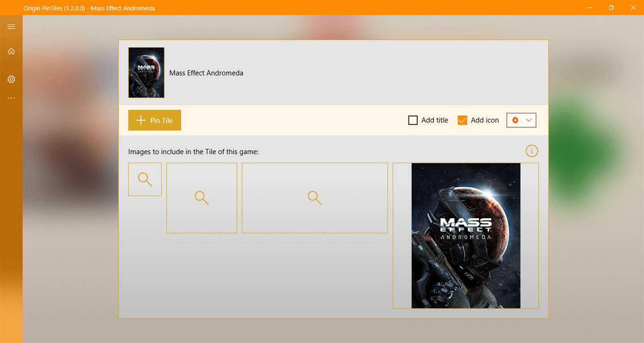Browse image for the medium tile
644x343 pixels.
[202, 198]
